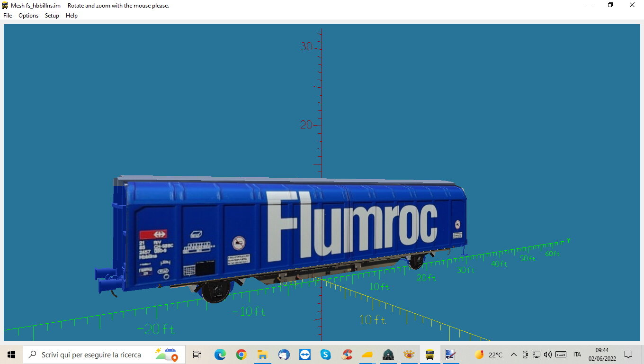Open Skype from the taskbar

325,355
